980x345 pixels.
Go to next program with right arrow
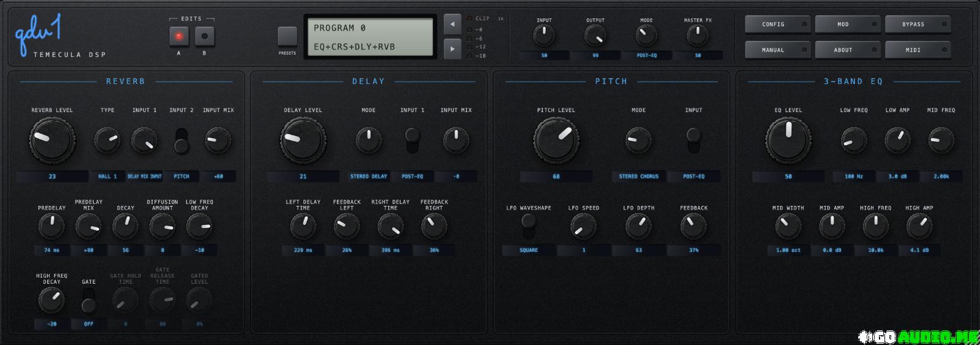(452, 48)
